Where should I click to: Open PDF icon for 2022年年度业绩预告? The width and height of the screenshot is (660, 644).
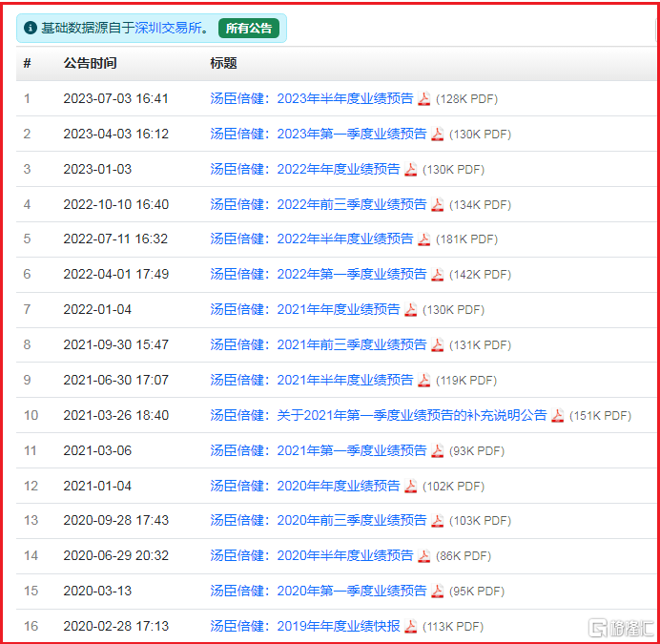click(x=410, y=170)
